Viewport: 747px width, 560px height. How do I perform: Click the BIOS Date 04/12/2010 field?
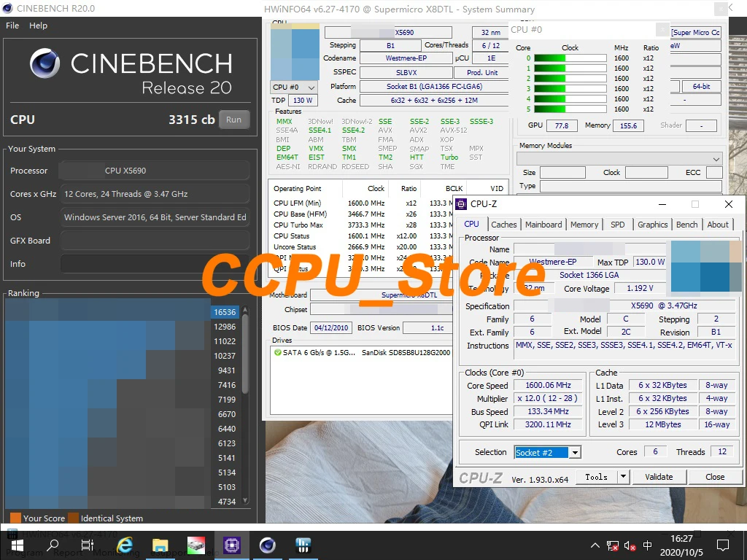pyautogui.click(x=331, y=327)
